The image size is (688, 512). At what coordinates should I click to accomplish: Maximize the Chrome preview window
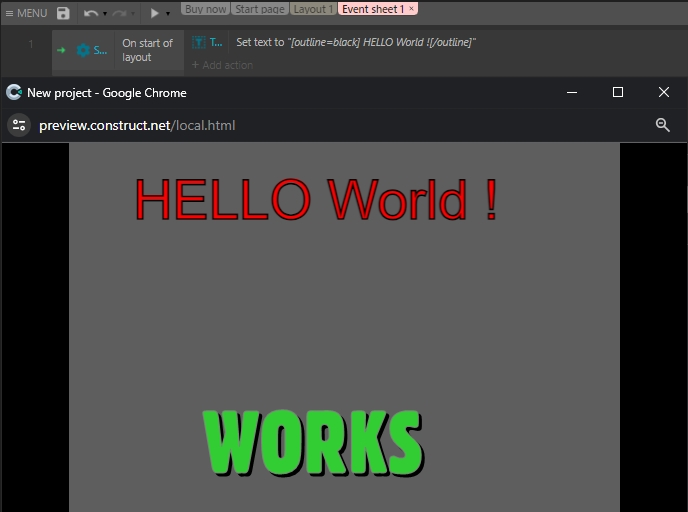click(618, 92)
